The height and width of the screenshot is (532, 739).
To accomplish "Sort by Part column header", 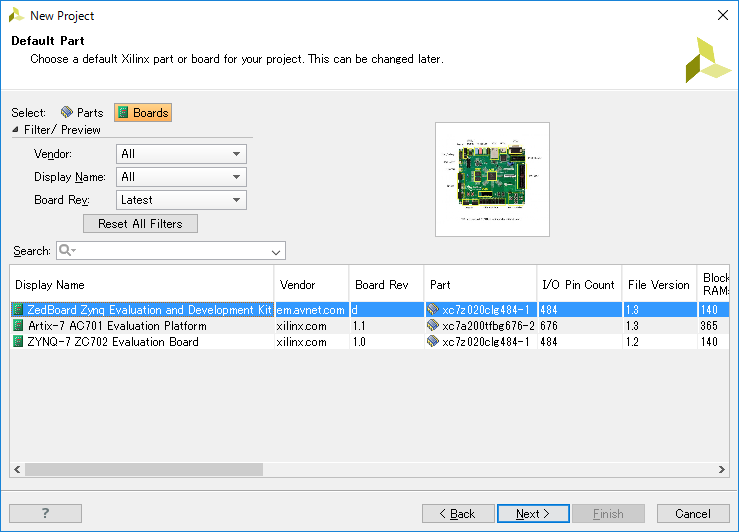I will [480, 285].
